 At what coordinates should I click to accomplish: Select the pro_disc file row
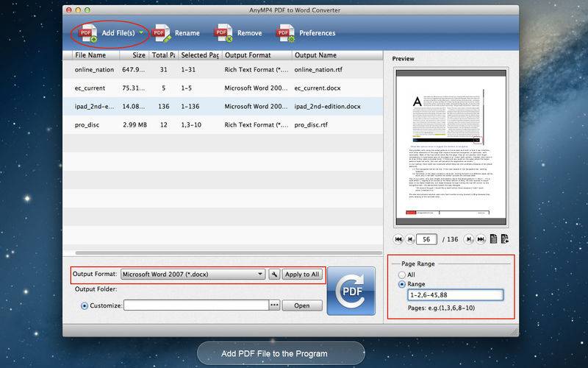[x=223, y=124]
